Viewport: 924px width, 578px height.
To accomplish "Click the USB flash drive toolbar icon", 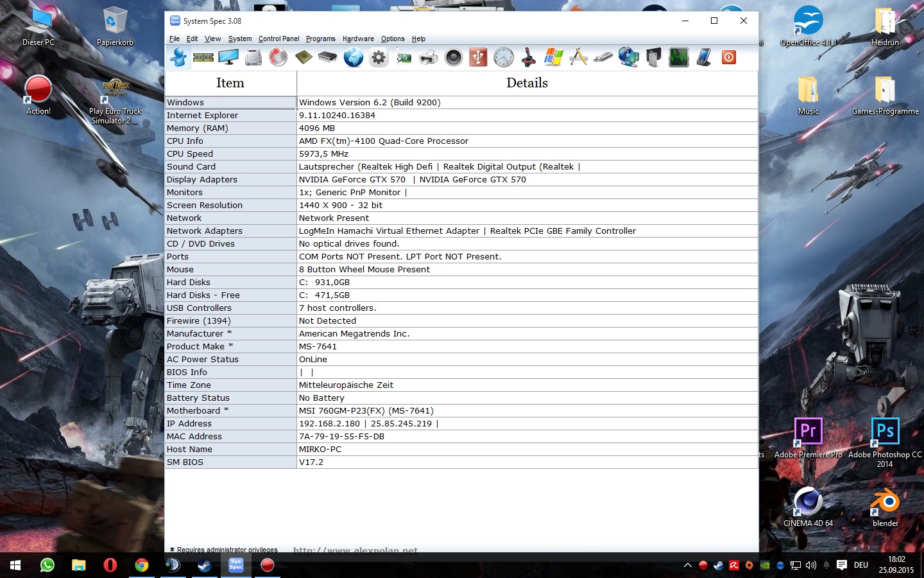I will click(x=603, y=57).
